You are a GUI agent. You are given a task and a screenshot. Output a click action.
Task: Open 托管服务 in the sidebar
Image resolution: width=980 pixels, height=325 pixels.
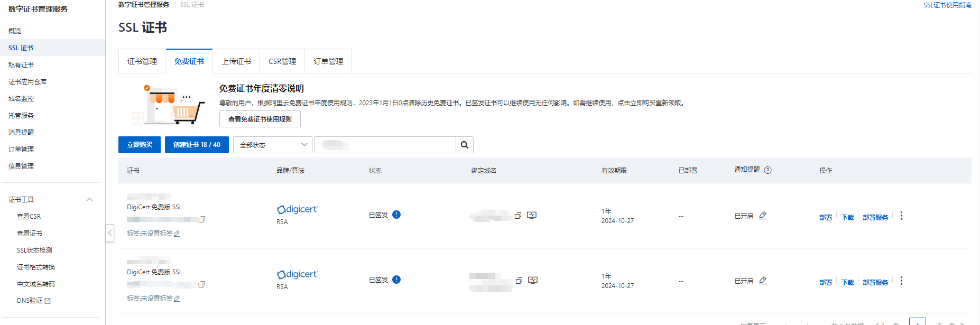click(21, 115)
